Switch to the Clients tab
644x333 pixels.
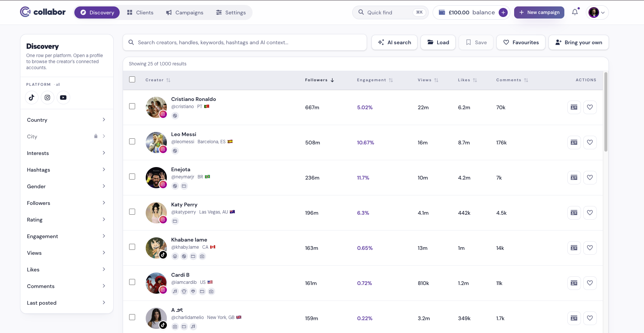pyautogui.click(x=140, y=12)
